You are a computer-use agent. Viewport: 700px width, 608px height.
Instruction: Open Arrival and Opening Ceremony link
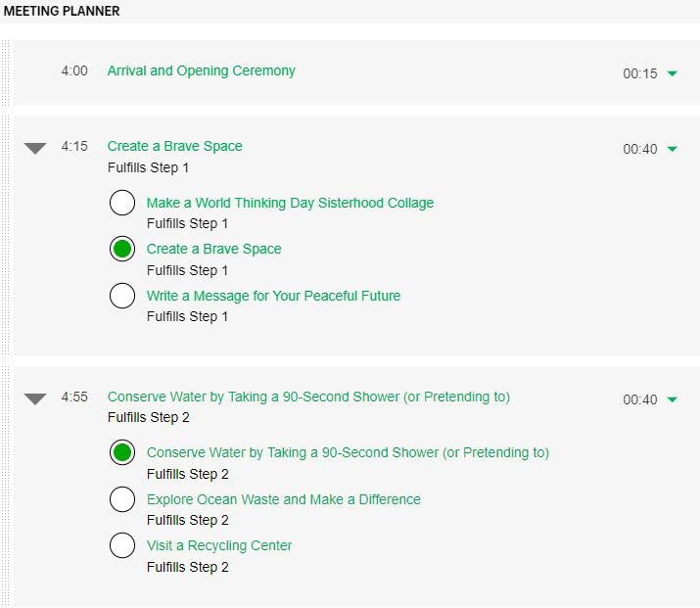pos(201,70)
